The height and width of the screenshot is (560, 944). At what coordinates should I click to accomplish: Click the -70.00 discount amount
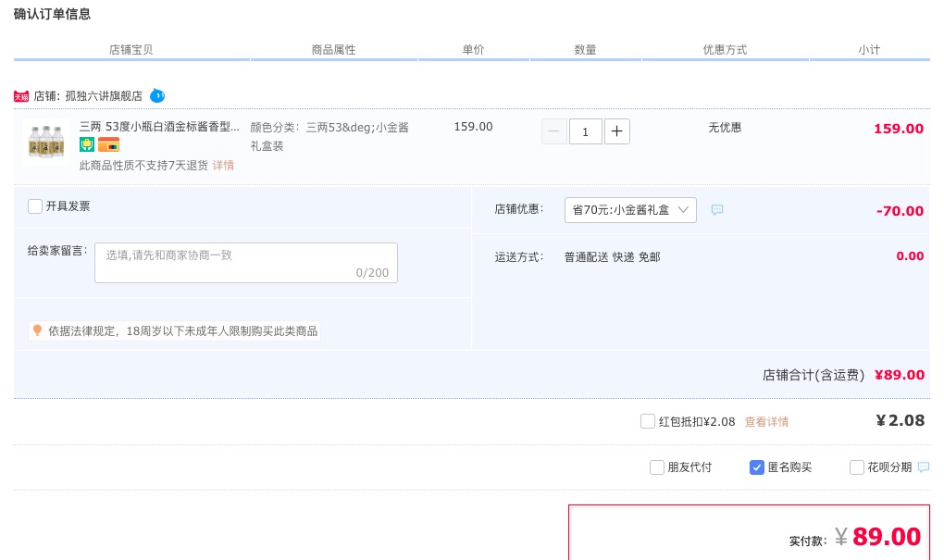pos(900,211)
